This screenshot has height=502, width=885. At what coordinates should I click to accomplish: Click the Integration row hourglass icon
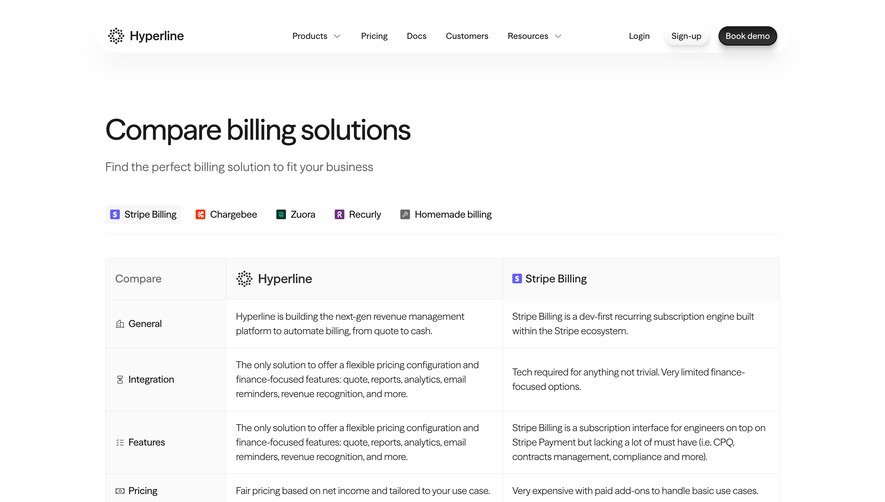[x=120, y=379]
